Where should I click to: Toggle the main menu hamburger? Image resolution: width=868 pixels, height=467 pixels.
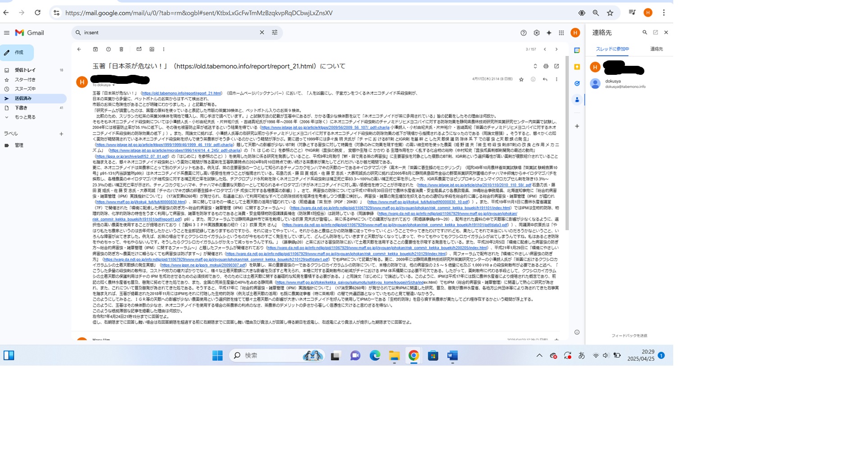click(x=7, y=33)
